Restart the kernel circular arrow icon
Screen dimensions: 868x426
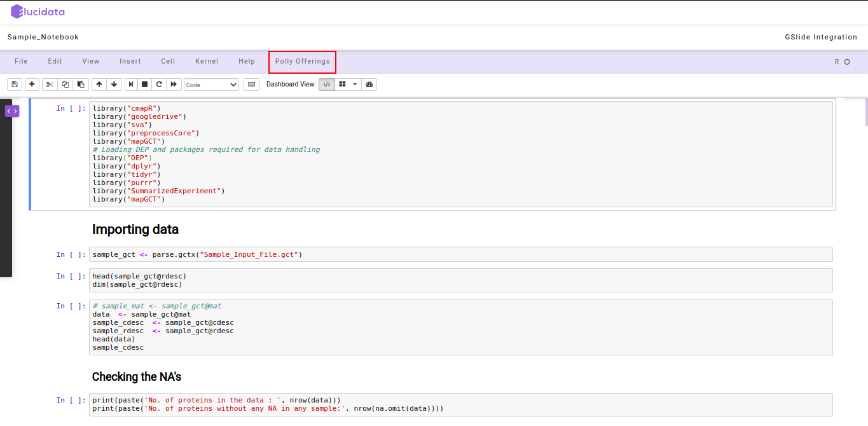coord(159,84)
